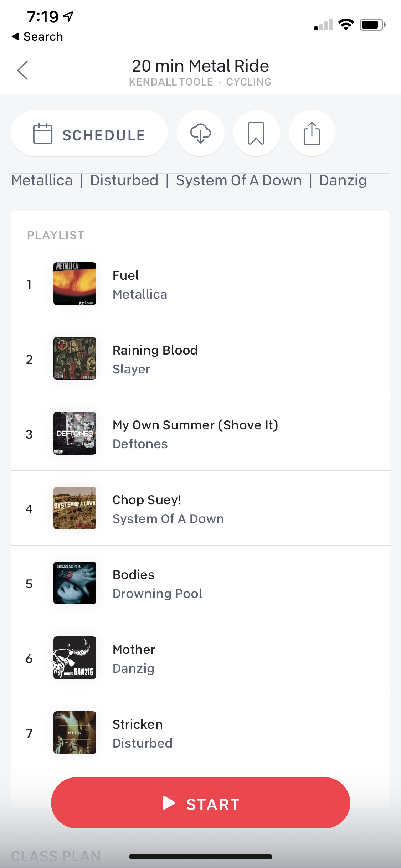Image resolution: width=401 pixels, height=868 pixels.
Task: Share the class using share icon
Action: (312, 133)
